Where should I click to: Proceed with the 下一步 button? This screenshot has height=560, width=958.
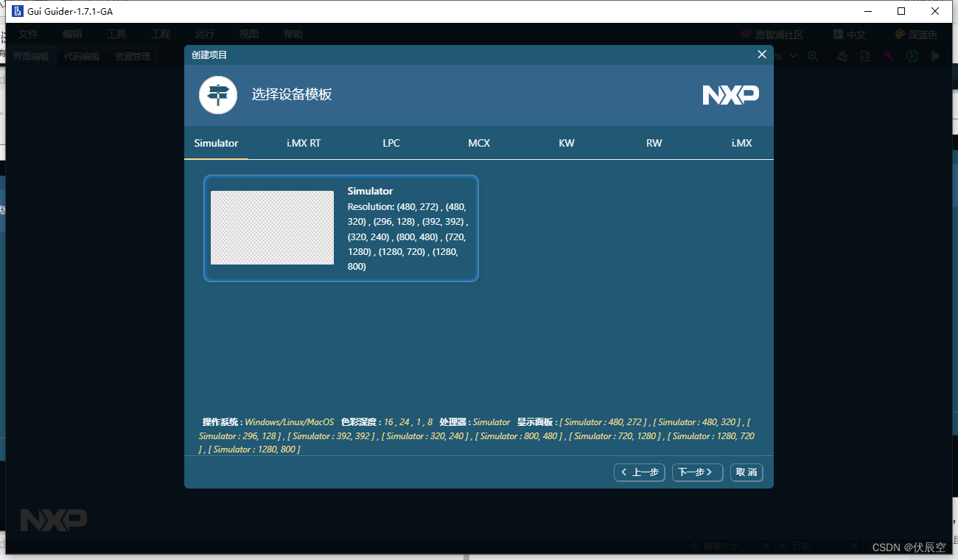697,472
